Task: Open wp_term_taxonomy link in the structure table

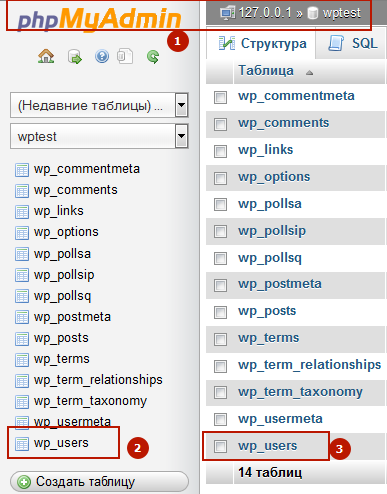Action: click(x=300, y=392)
